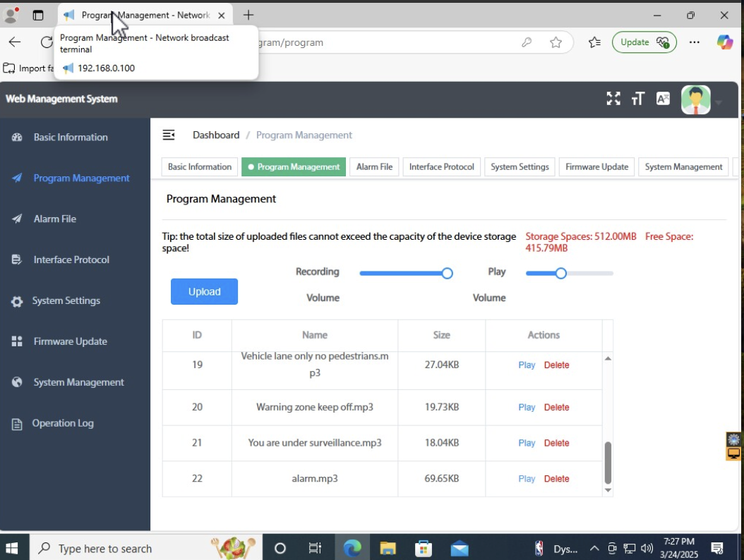Image resolution: width=744 pixels, height=560 pixels.
Task: Open Microsoft Store from taskbar
Action: tap(424, 549)
